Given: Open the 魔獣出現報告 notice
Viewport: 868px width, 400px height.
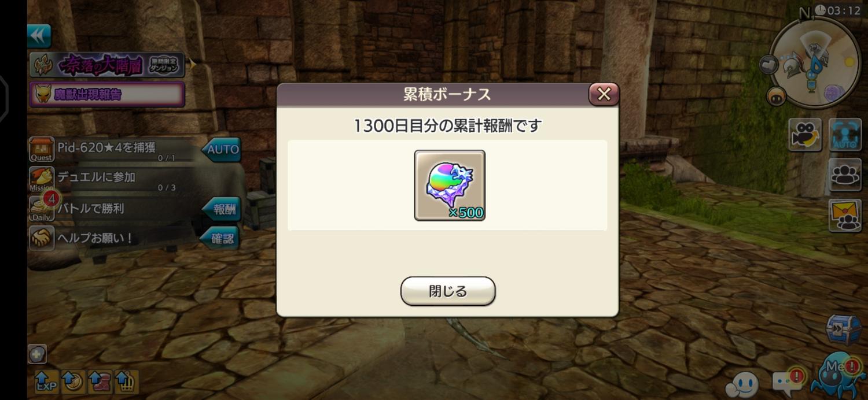Looking at the screenshot, I should pyautogui.click(x=107, y=94).
